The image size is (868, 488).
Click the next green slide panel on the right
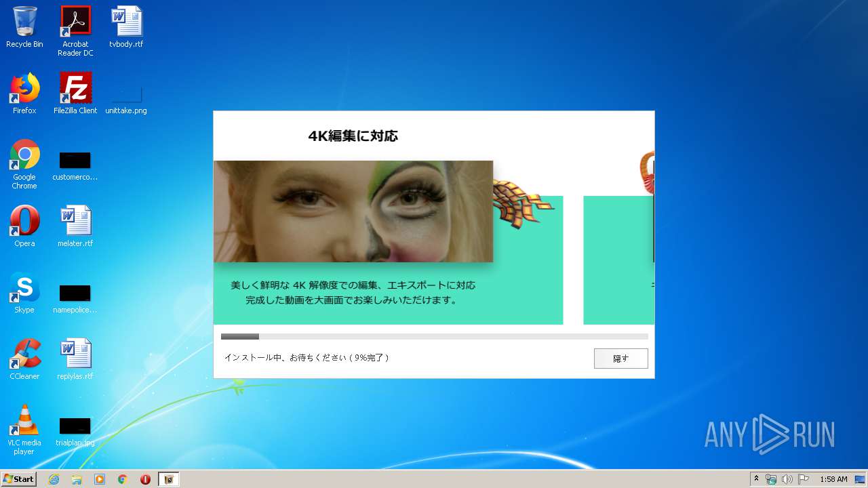pyautogui.click(x=618, y=260)
